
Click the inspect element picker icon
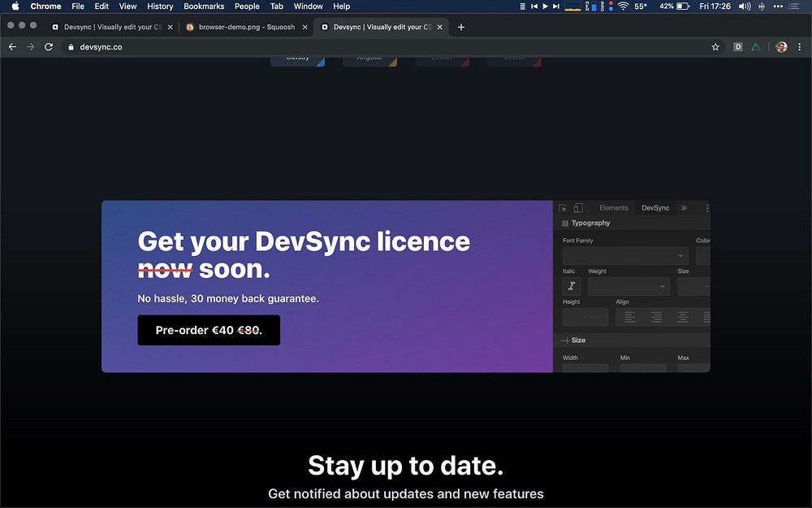click(x=563, y=208)
